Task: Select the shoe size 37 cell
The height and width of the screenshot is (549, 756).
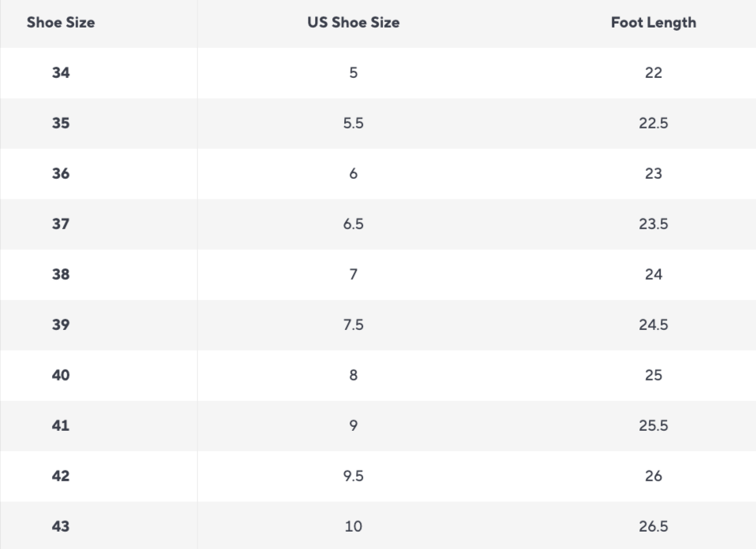Action: coord(61,224)
